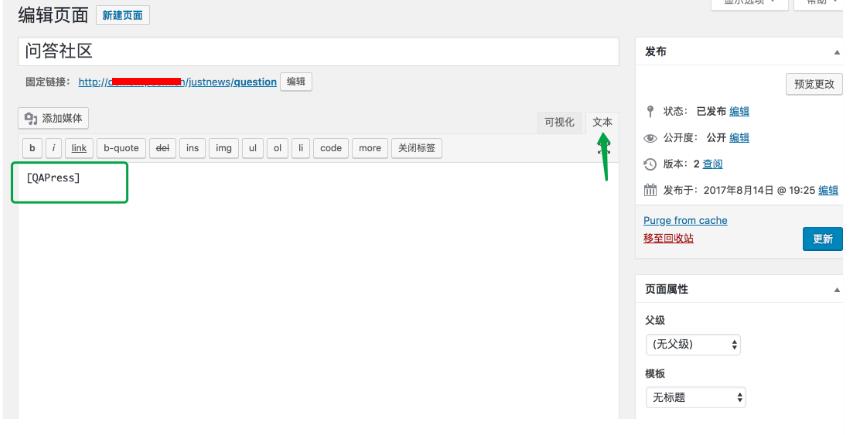Open the 模板 dropdown showing 无标题

[696, 397]
